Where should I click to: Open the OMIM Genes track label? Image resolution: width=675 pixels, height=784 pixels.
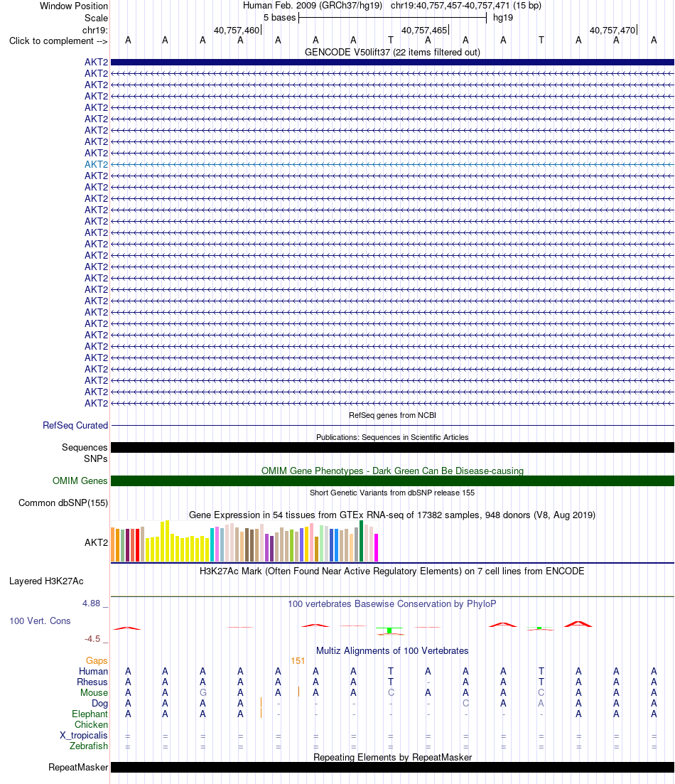click(80, 481)
